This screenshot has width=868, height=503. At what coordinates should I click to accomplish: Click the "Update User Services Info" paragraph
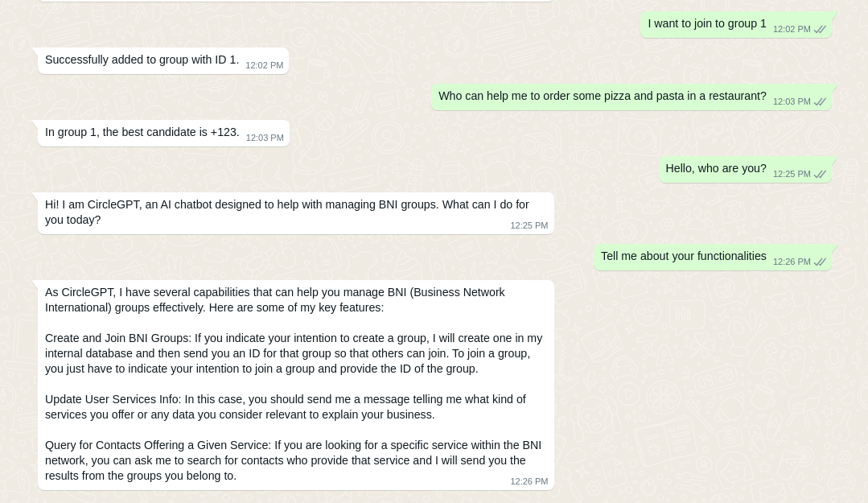[286, 406]
